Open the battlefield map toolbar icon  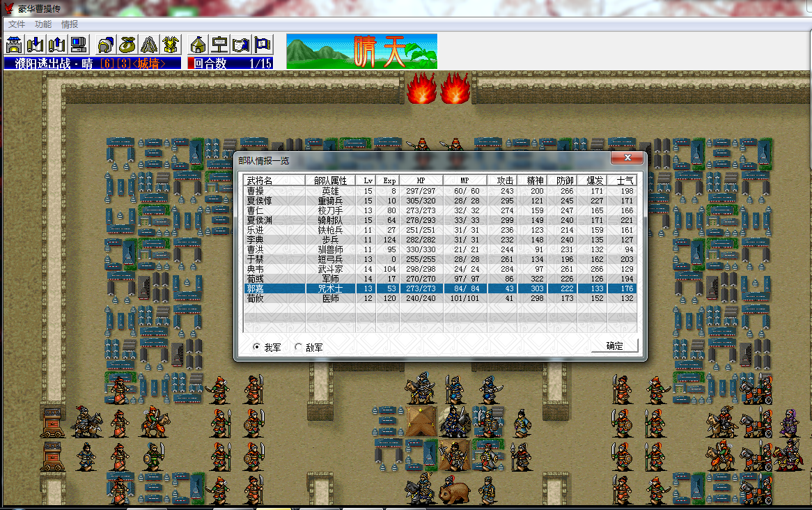pyautogui.click(x=242, y=45)
